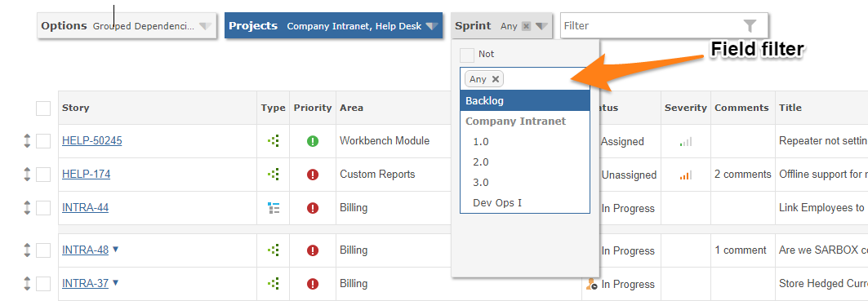The width and height of the screenshot is (868, 301).
Task: Expand the INTRA-37 dependency arrow
Action: pos(115,283)
